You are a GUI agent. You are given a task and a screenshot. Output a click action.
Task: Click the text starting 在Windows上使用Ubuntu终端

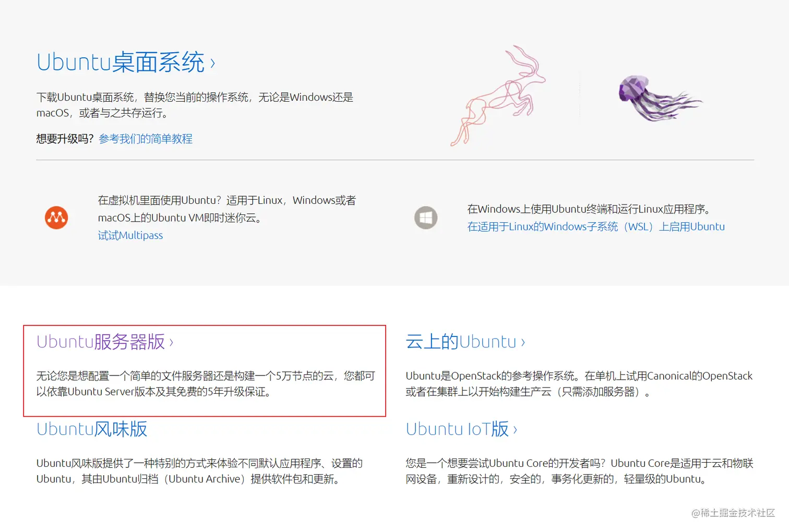pyautogui.click(x=589, y=209)
